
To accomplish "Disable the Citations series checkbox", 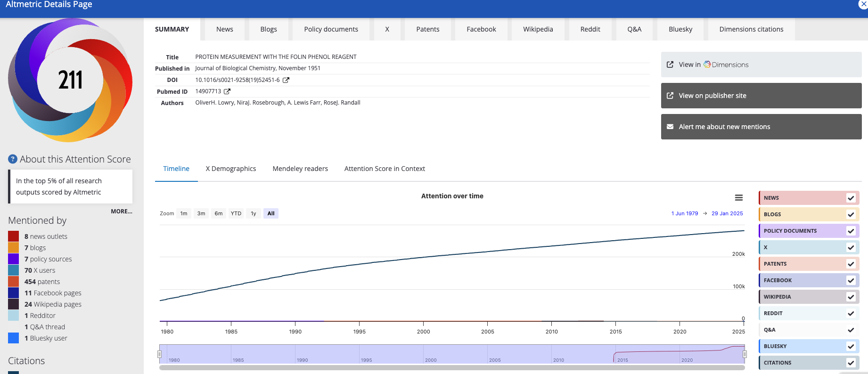I will (851, 363).
